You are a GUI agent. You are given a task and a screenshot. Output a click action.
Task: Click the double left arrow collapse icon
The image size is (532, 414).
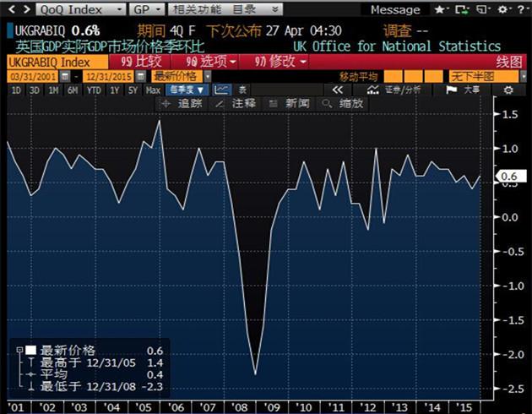point(337,90)
